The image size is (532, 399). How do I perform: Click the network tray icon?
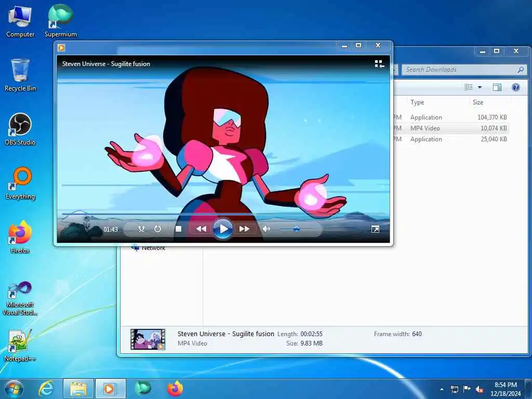pyautogui.click(x=454, y=389)
